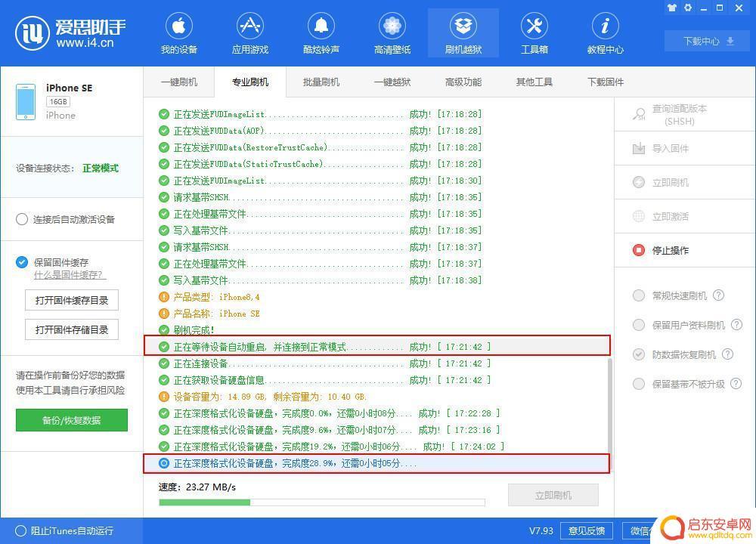756x544 pixels.
Task: Select 保留基带不被升级 option
Action: (639, 384)
